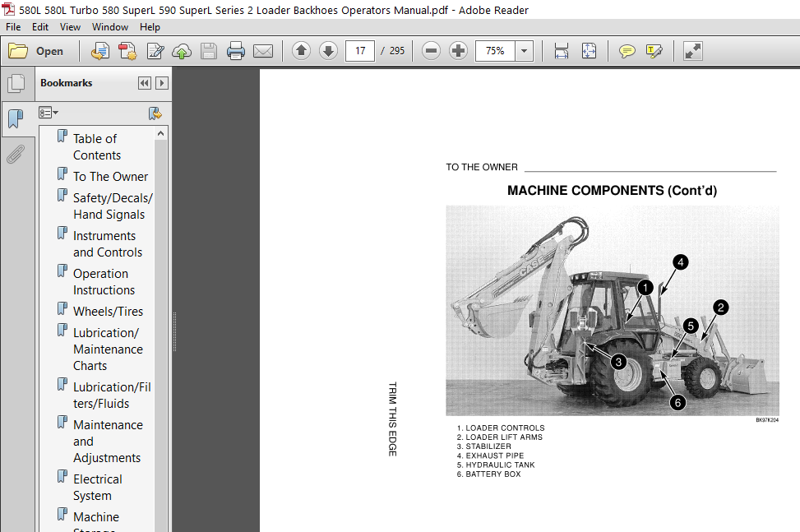800x532 pixels.
Task: Go to Instruments and Controls bookmark
Action: [x=108, y=244]
